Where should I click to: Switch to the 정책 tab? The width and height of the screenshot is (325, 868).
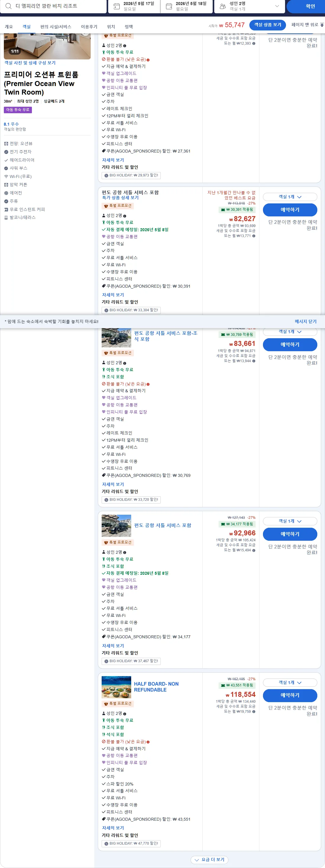click(x=129, y=27)
